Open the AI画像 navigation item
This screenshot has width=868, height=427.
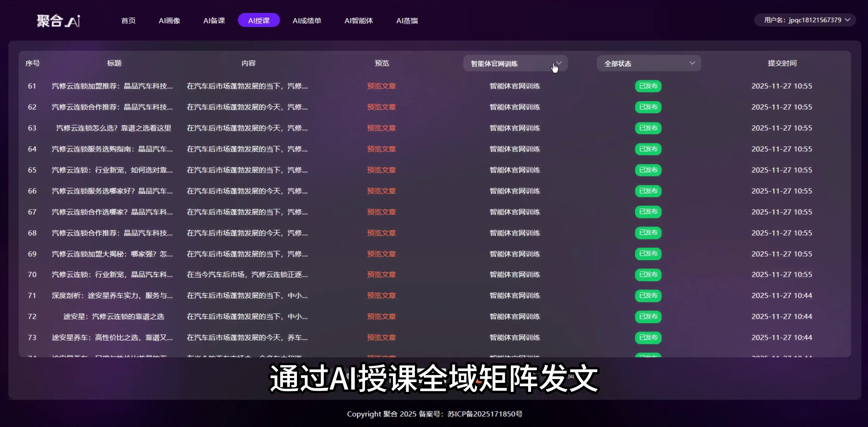coord(169,20)
